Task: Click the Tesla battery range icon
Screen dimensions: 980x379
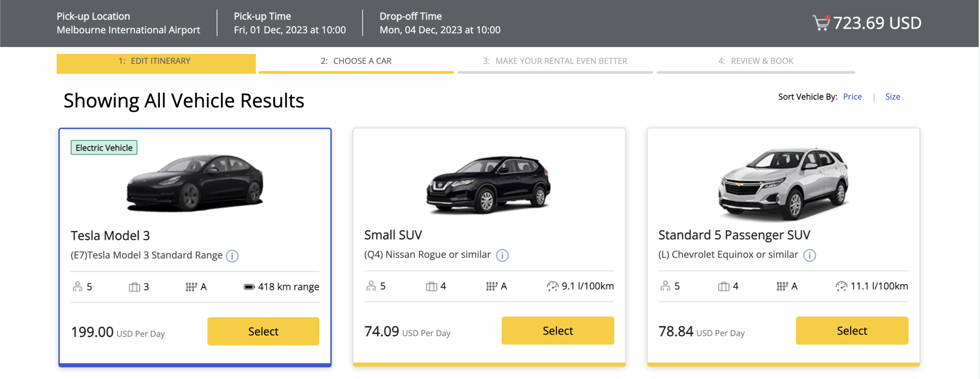Action: (x=249, y=287)
